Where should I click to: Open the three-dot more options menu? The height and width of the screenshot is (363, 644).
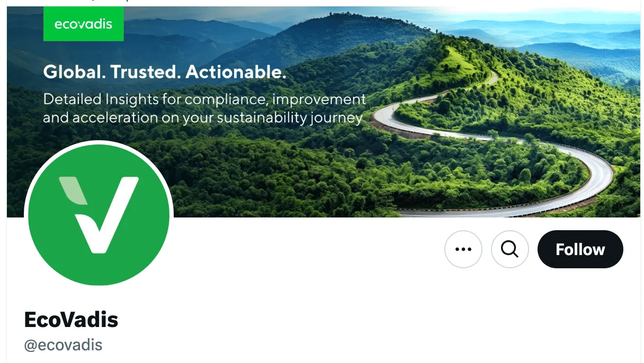point(463,249)
